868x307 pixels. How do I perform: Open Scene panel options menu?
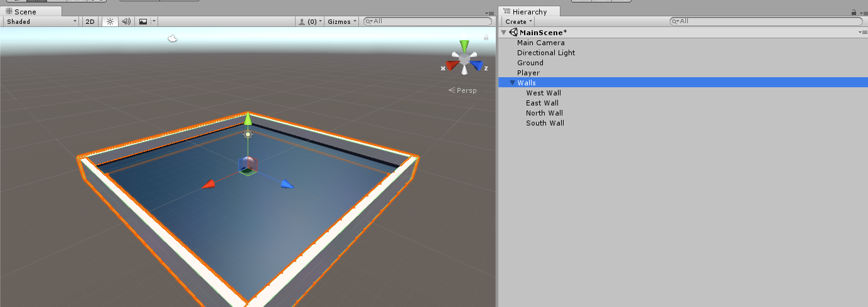point(489,13)
